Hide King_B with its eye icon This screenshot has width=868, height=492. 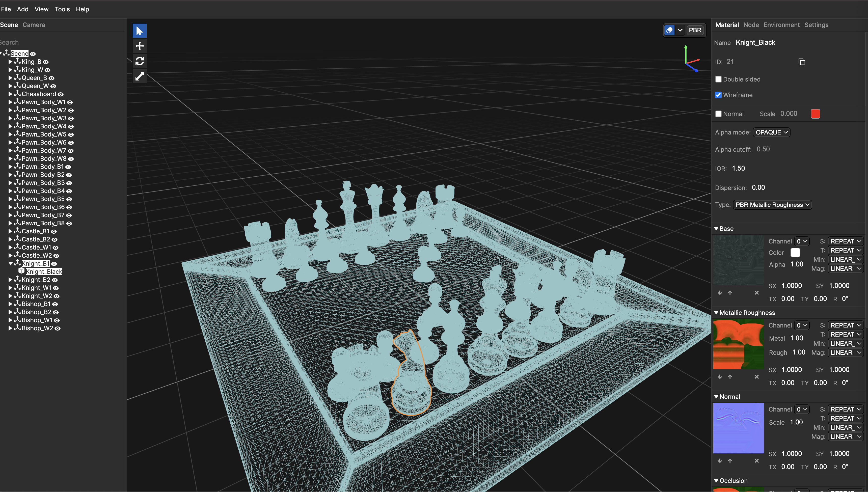pyautogui.click(x=46, y=62)
